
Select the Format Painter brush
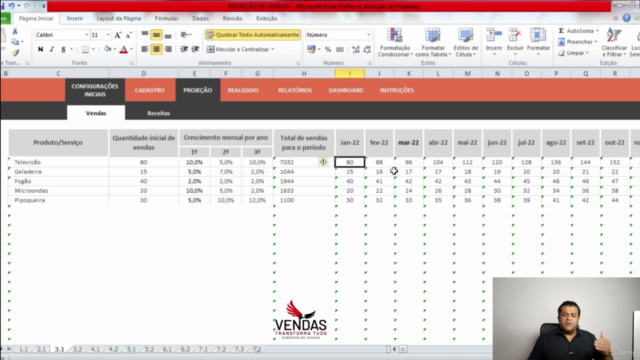(15, 52)
